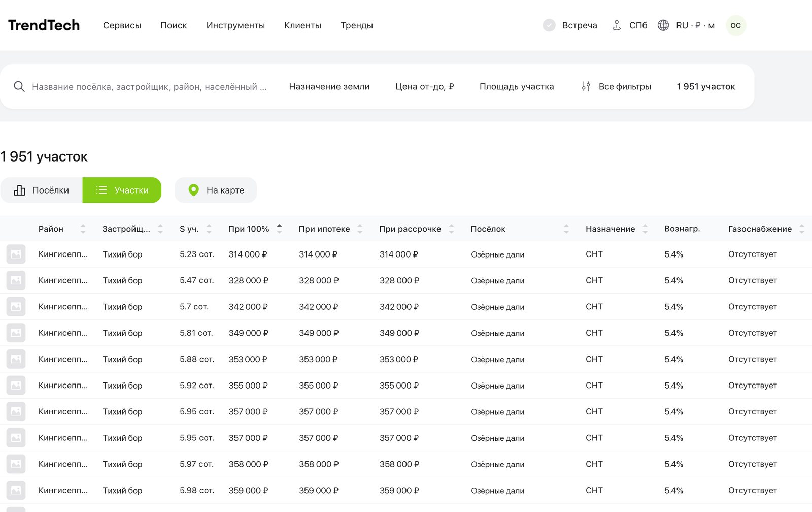Open image thumbnail for 5.81 сот. row
The image size is (812, 512).
[16, 333]
